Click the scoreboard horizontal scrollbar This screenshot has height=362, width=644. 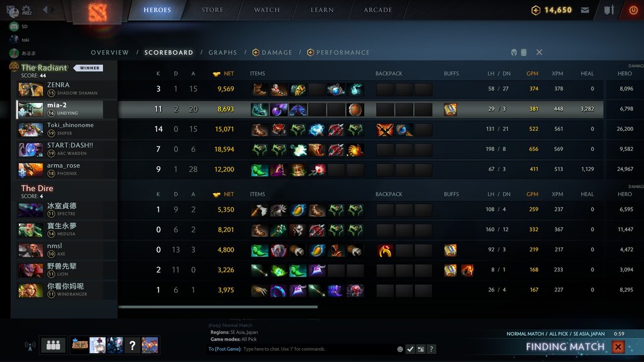tap(218, 307)
